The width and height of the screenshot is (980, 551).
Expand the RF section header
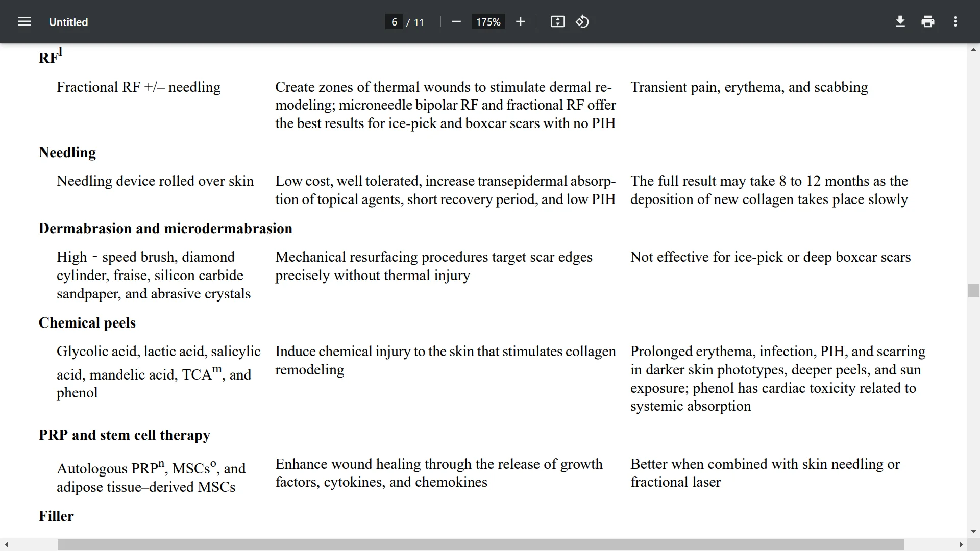coord(50,57)
